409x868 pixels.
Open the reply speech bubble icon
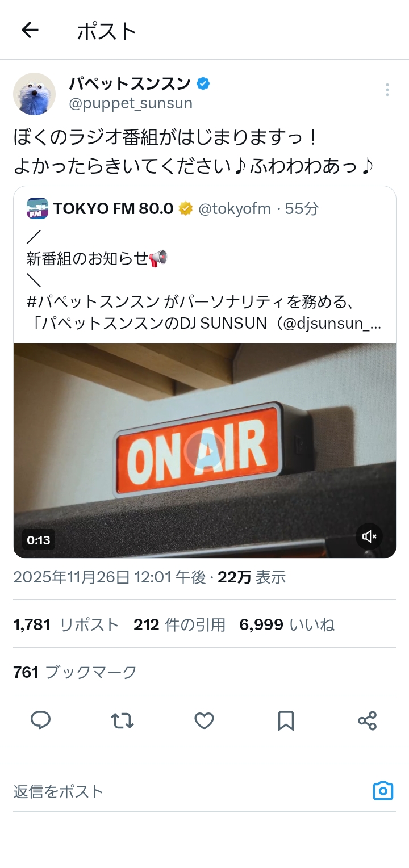pyautogui.click(x=41, y=720)
